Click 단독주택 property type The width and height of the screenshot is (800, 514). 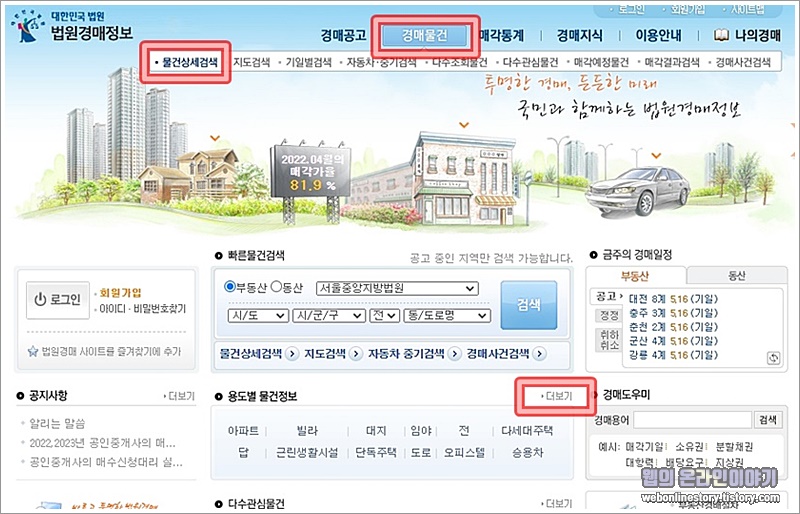376,453
